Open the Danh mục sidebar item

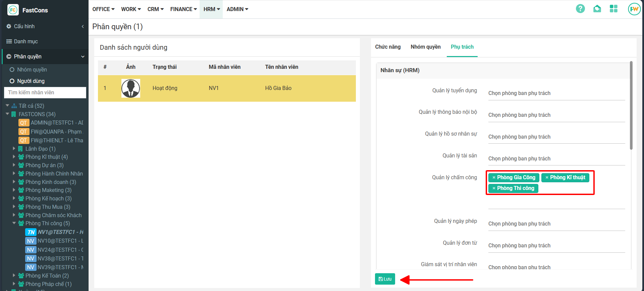pos(26,41)
